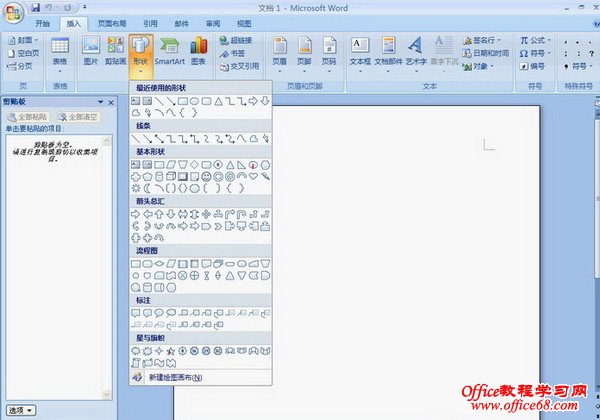Pick the smiley face shape
This screenshot has width=600, height=420.
click(x=206, y=177)
